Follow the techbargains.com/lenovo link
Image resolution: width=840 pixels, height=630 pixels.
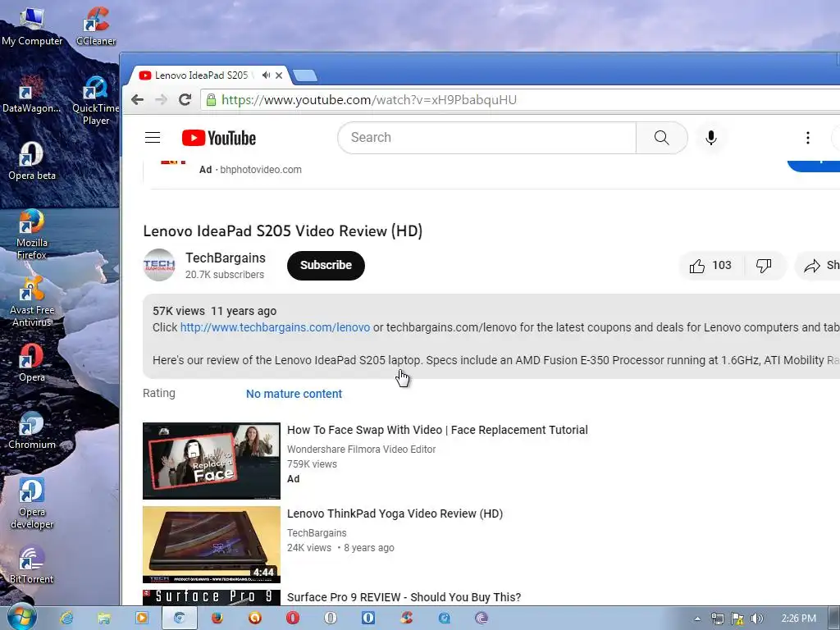[x=275, y=327]
